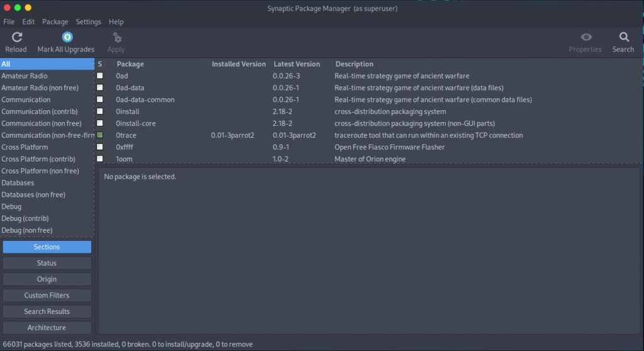Show Custom Filters list
Image resolution: width=644 pixels, height=351 pixels.
pyautogui.click(x=47, y=296)
